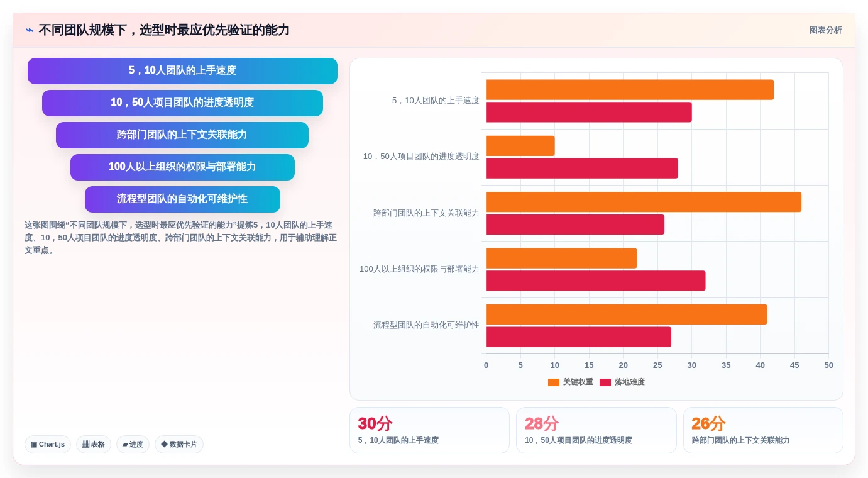Select funnel bar 100人以上组织的权限与部署能力
Image resolution: width=868 pixels, height=478 pixels.
click(x=182, y=167)
